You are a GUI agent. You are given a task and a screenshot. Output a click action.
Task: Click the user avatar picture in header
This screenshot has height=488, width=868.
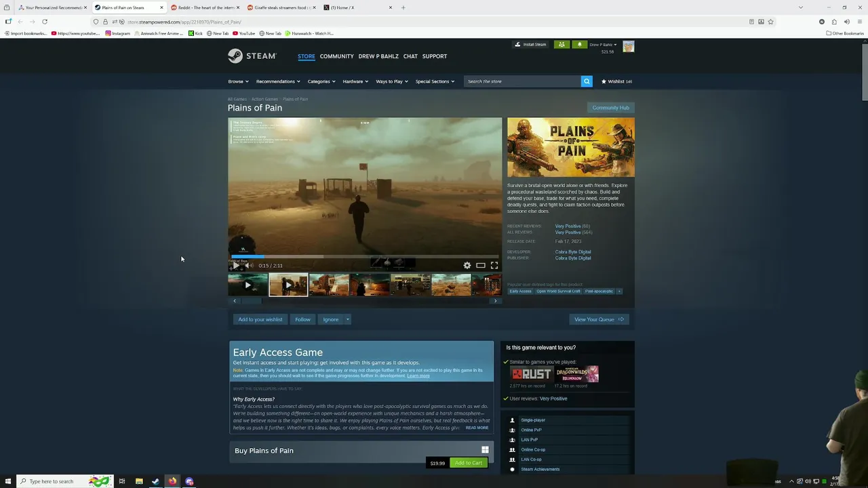coord(629,46)
